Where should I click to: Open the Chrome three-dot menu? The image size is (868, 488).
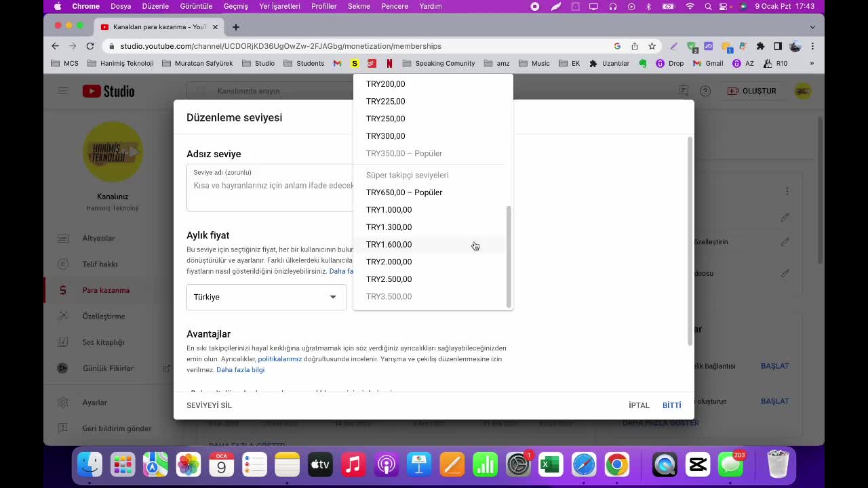[x=812, y=46]
